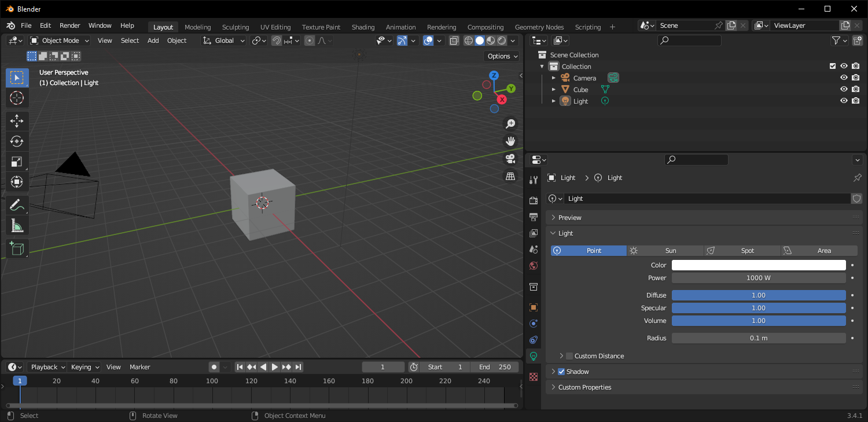
Task: Click the light Color swatch
Action: point(759,265)
